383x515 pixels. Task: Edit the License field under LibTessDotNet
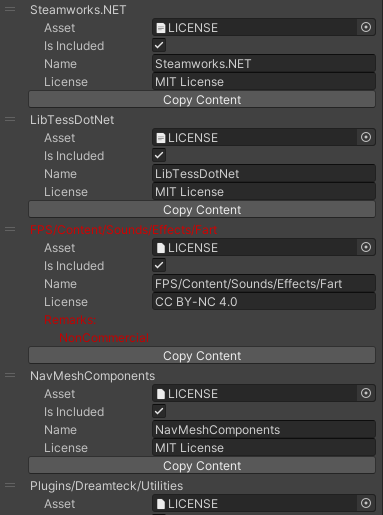pos(264,192)
